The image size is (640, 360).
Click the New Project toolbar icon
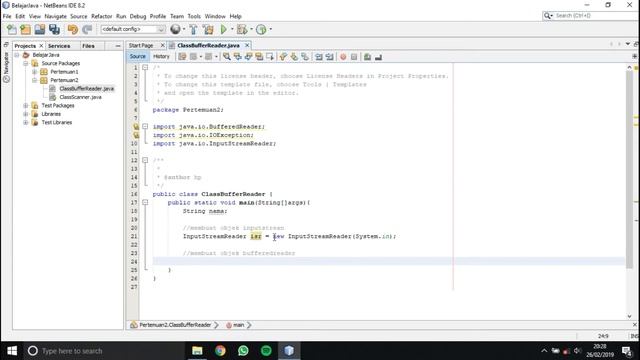(25, 29)
